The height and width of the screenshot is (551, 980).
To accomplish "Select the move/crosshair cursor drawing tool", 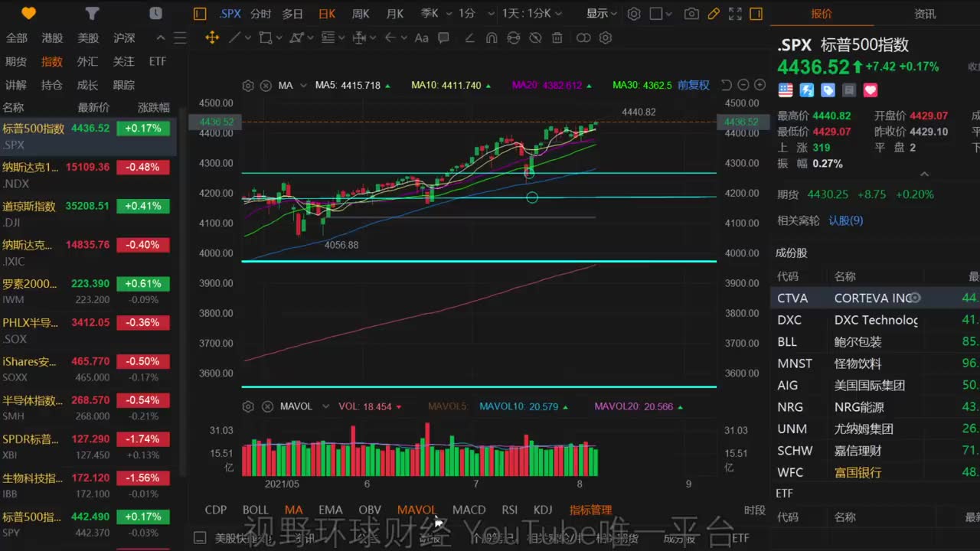I will pyautogui.click(x=213, y=37).
